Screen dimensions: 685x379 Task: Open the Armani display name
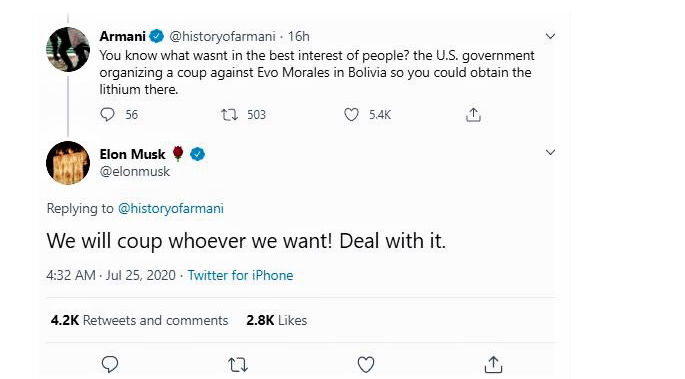[x=122, y=36]
